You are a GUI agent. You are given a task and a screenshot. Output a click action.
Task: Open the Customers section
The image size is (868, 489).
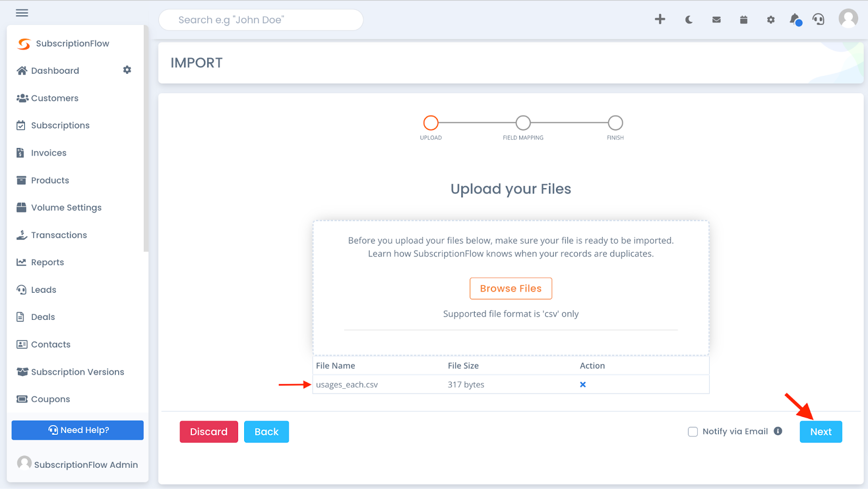(x=54, y=98)
